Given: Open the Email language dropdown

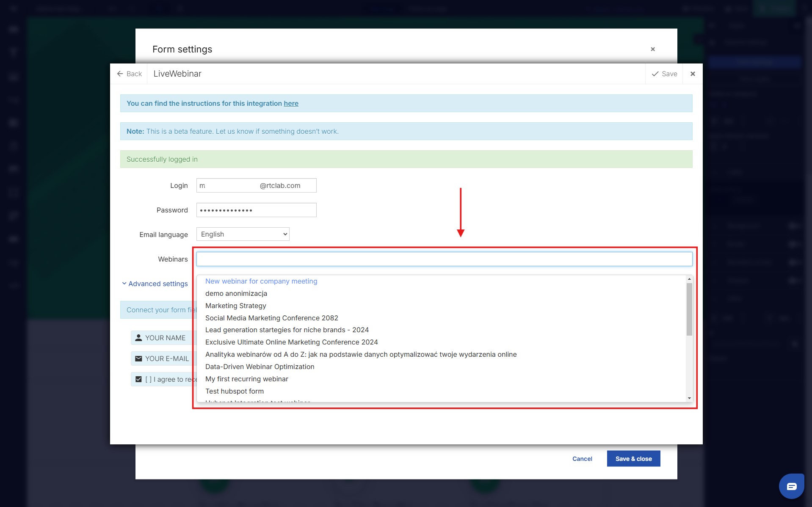Looking at the screenshot, I should (243, 234).
